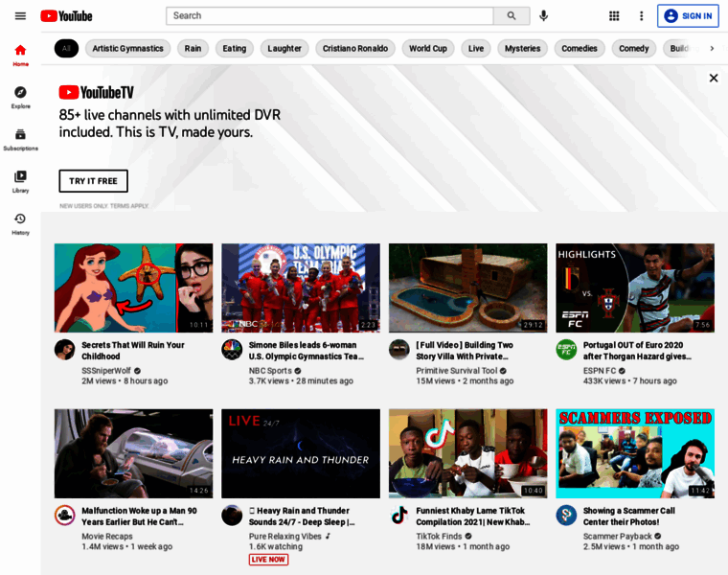This screenshot has width=728, height=575.
Task: Open Explore in the sidebar
Action: [20, 98]
